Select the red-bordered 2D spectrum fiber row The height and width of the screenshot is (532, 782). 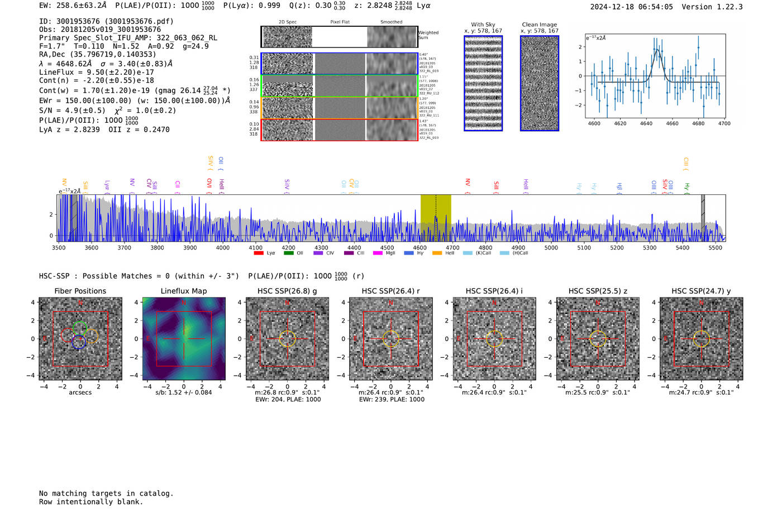coord(340,130)
